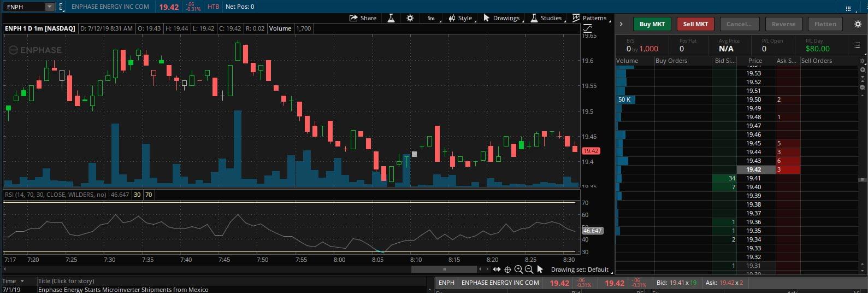This screenshot has width=868, height=293.
Task: Click Enphase microinverter shipments news headline
Action: point(123,290)
